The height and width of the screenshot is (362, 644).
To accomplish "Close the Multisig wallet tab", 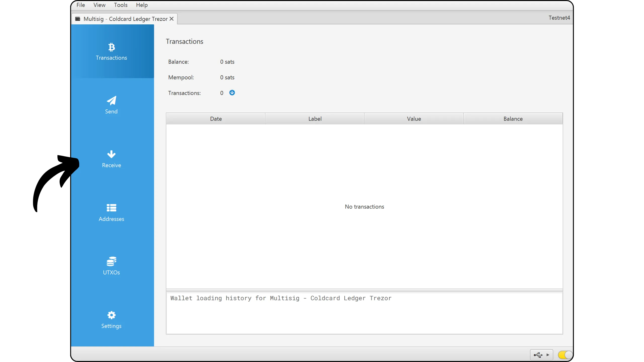I will (172, 19).
